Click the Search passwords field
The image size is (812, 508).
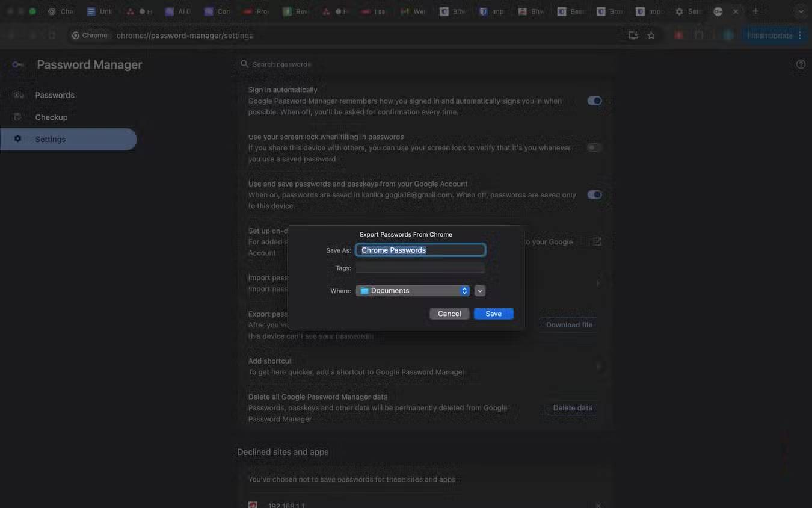pyautogui.click(x=425, y=64)
